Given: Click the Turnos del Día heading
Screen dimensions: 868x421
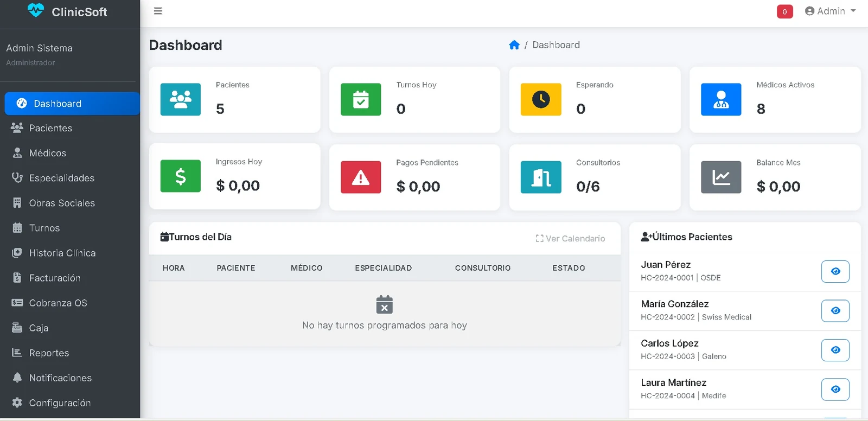Looking at the screenshot, I should pyautogui.click(x=196, y=237).
